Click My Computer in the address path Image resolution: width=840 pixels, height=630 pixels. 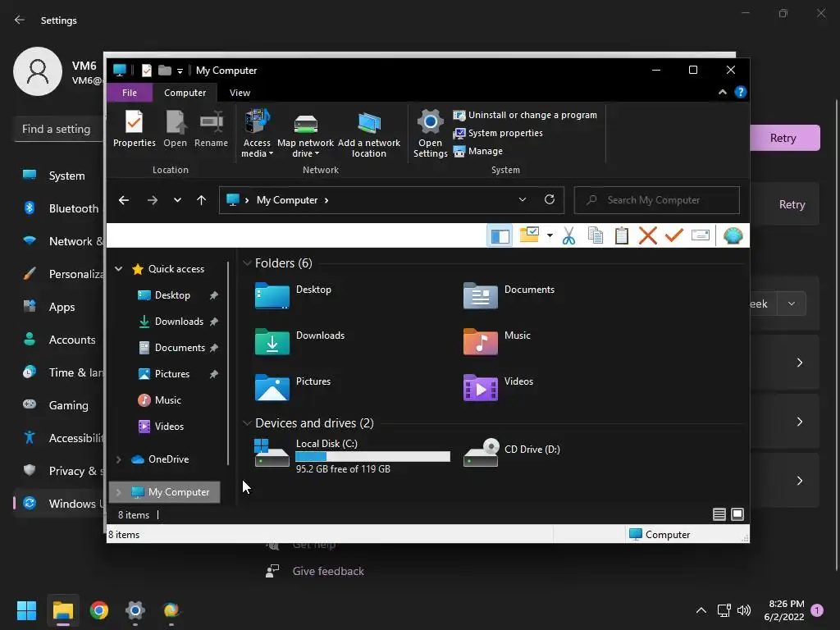(x=287, y=200)
